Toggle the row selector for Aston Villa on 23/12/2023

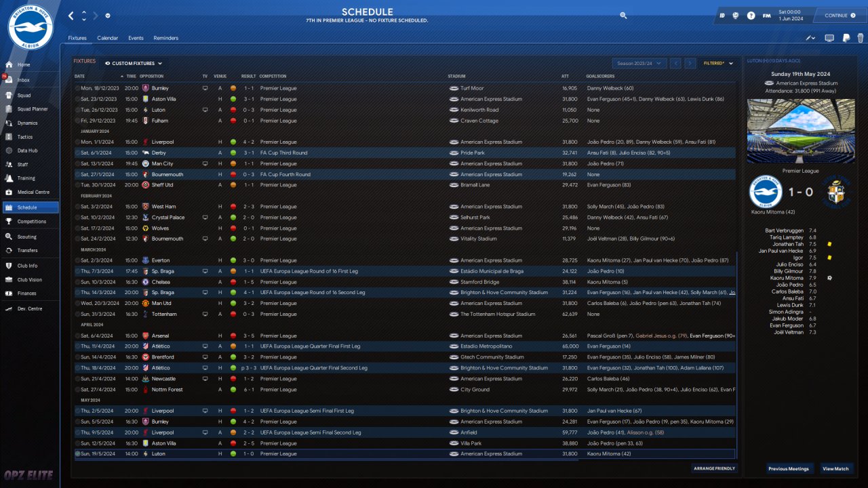(77, 99)
